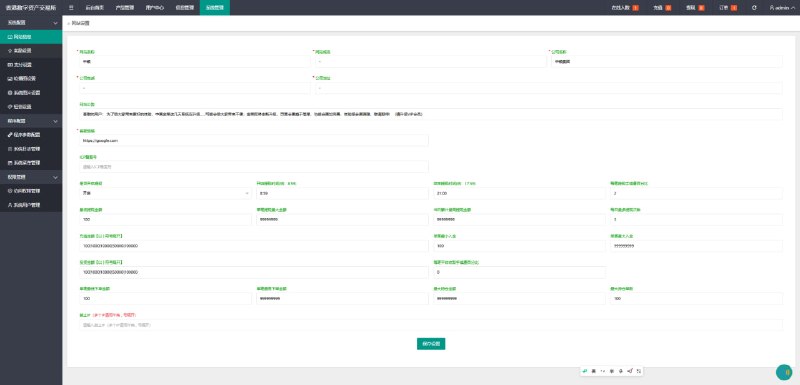Image resolution: width=800 pixels, height=385 pixels.
Task: Collapse the 前端配置 sidebar group
Action: coord(31,121)
